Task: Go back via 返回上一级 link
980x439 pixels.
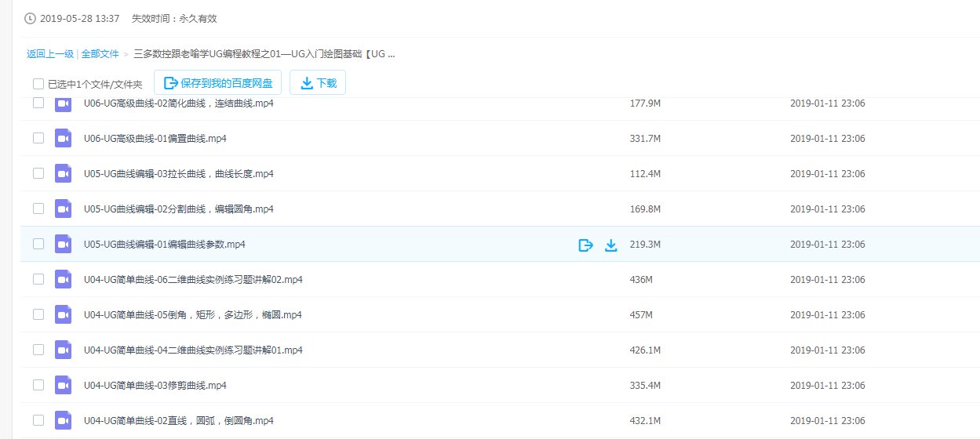Action: pyautogui.click(x=50, y=54)
